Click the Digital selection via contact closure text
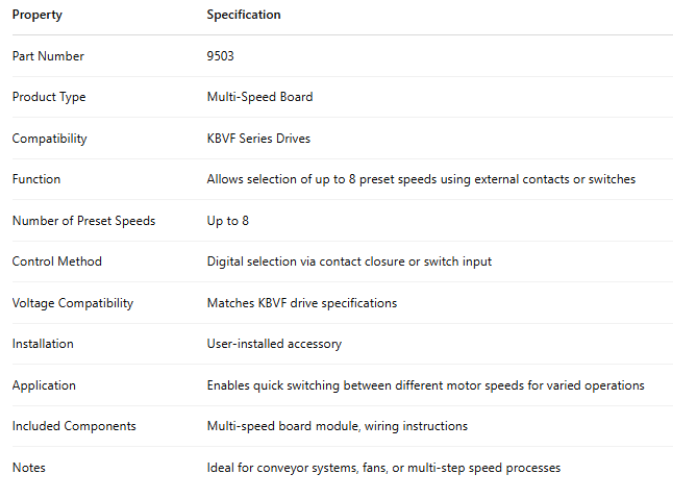This screenshot has height=500, width=673. [x=349, y=261]
